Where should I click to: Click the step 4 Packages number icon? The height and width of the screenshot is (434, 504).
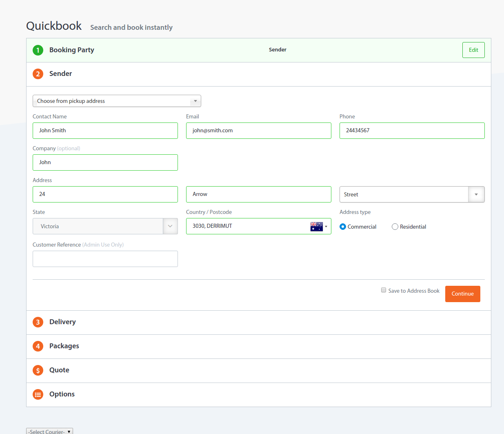point(38,346)
